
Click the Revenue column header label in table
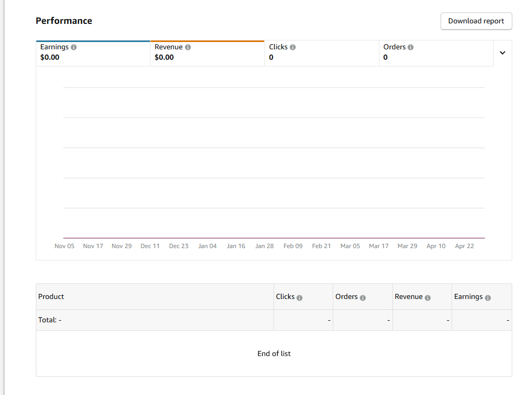pos(408,297)
